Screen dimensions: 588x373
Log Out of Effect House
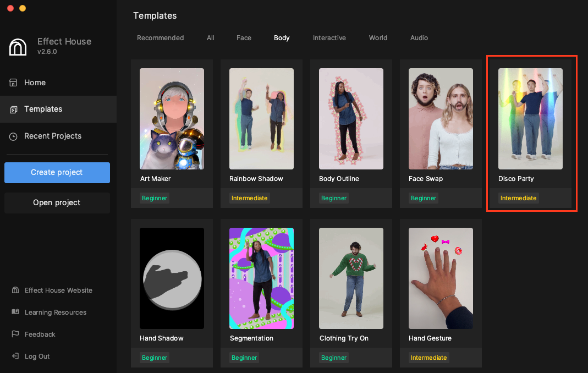click(37, 356)
